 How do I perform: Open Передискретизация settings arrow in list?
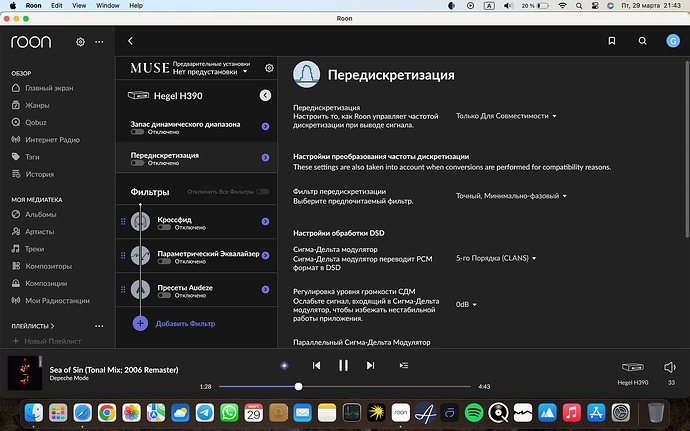(x=265, y=158)
